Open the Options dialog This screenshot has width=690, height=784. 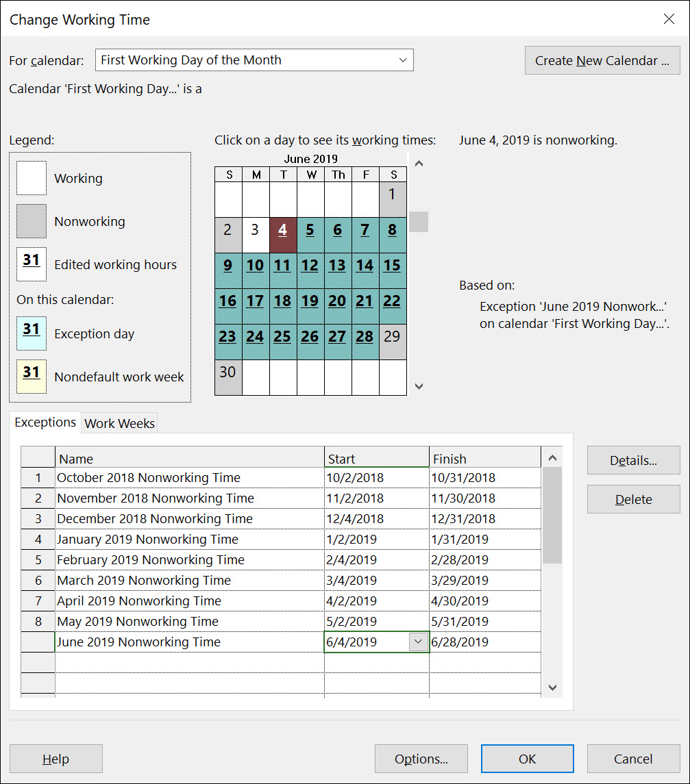coord(421,759)
